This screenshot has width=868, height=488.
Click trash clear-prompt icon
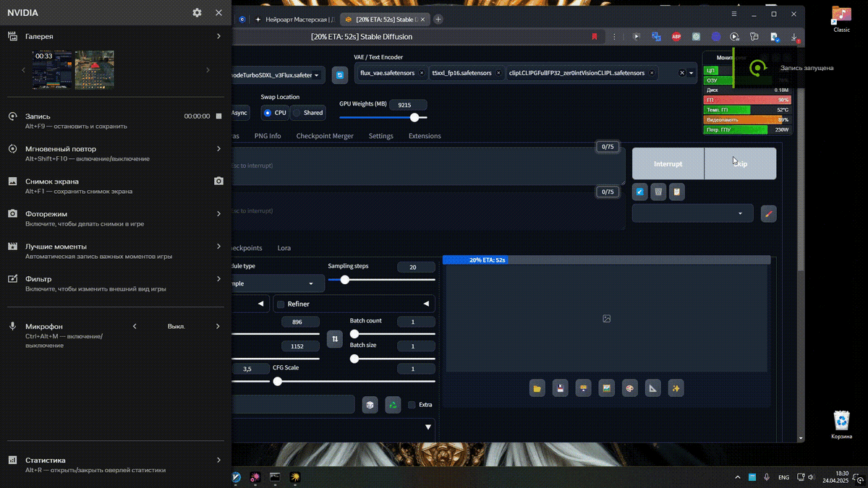click(x=658, y=192)
